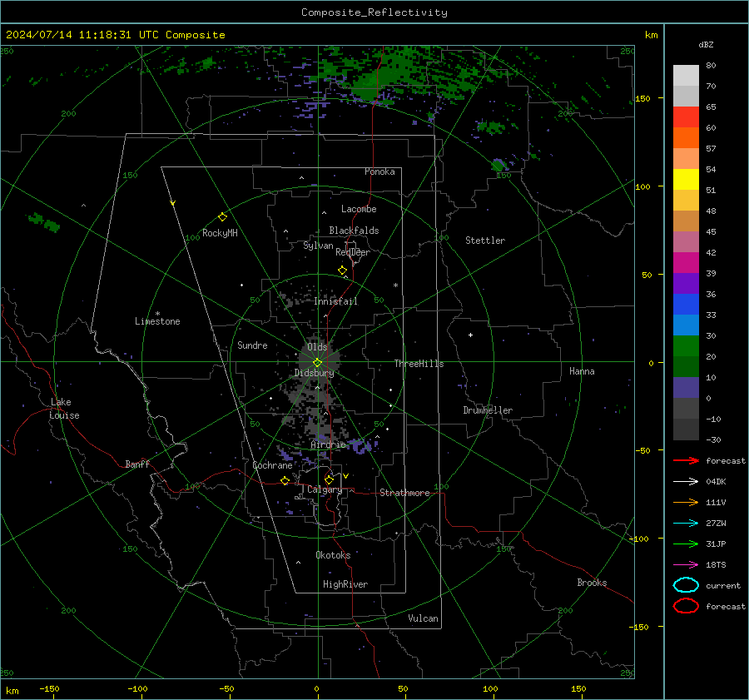Select the bright green 20–30 dBZ swatch

[x=686, y=346]
